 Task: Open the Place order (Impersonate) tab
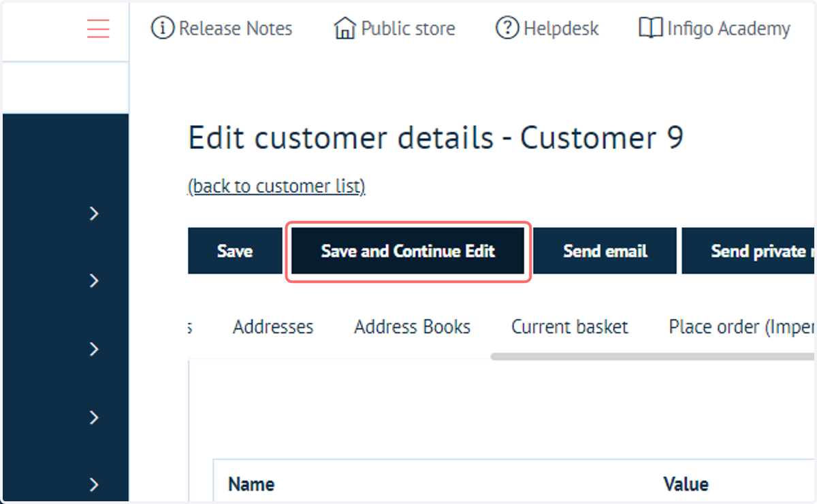(742, 327)
